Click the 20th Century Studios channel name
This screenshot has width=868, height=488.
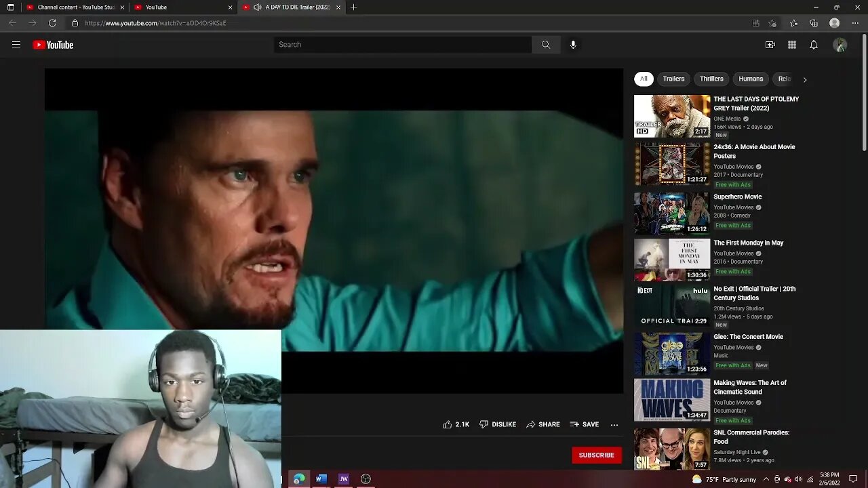coord(738,308)
